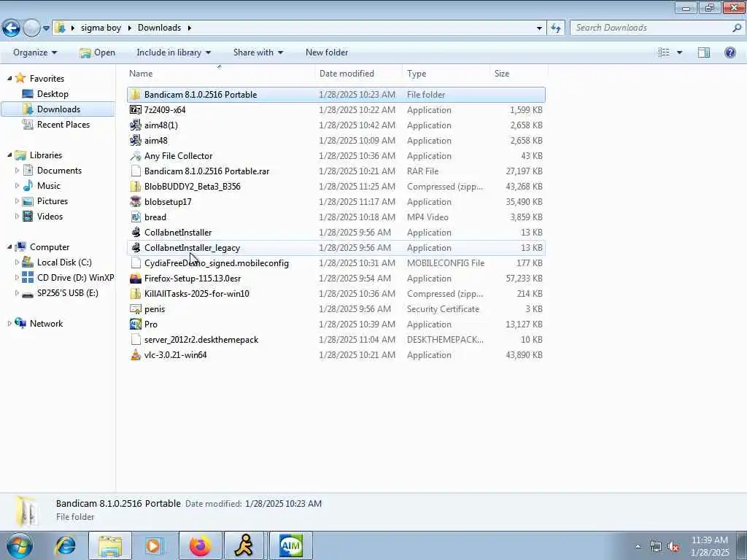This screenshot has height=560, width=747.
Task: Select the CollabnetInstaller application icon
Action: (x=135, y=233)
